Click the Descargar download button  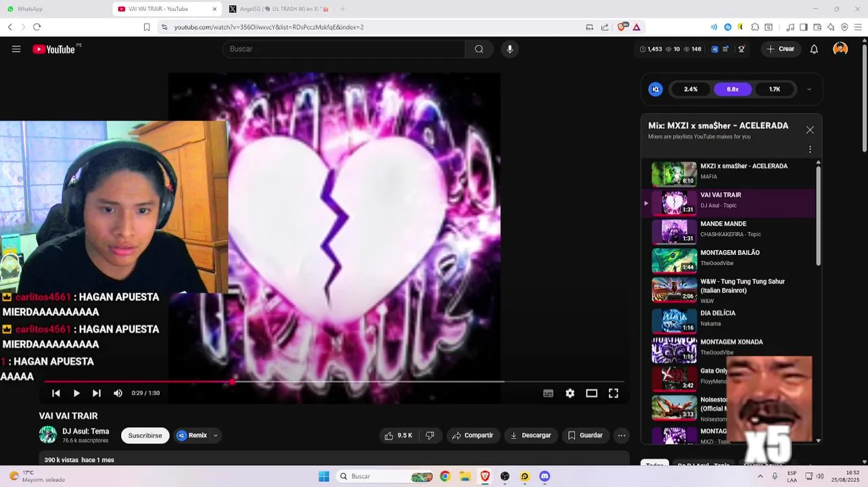pyautogui.click(x=531, y=436)
